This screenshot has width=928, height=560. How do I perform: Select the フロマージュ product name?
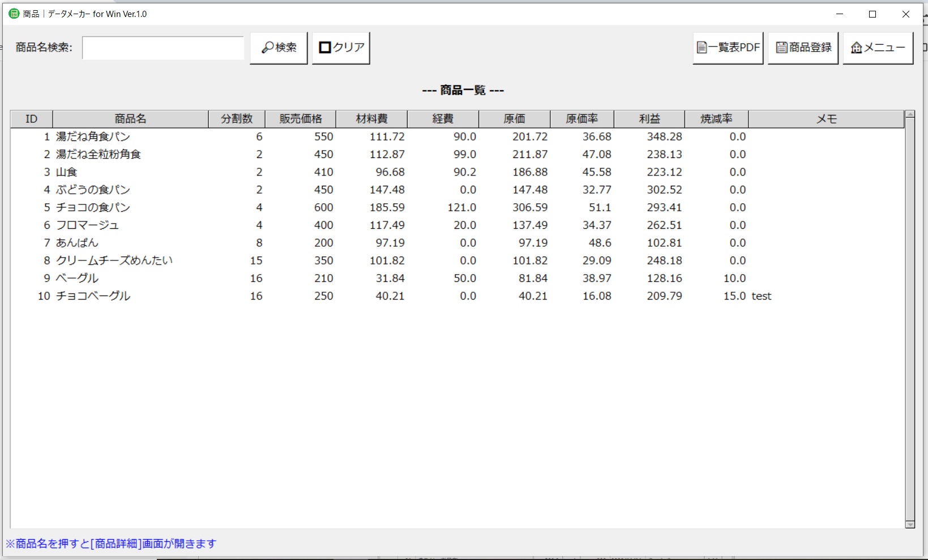87,225
